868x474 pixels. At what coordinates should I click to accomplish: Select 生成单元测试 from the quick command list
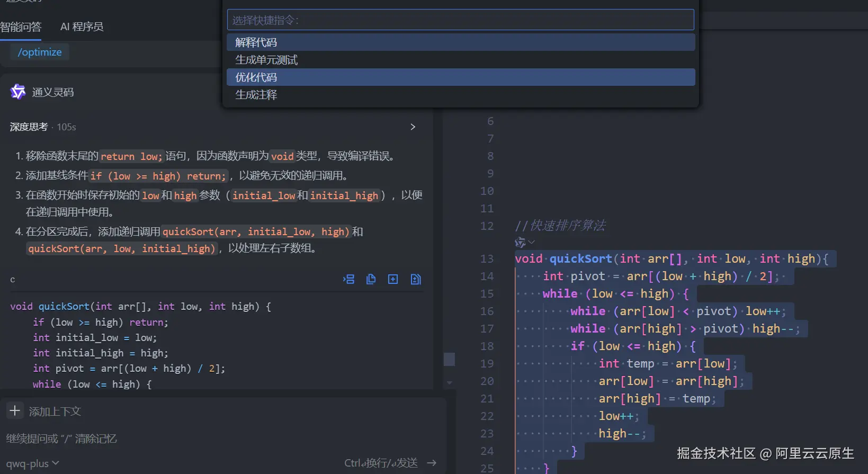pyautogui.click(x=461, y=60)
